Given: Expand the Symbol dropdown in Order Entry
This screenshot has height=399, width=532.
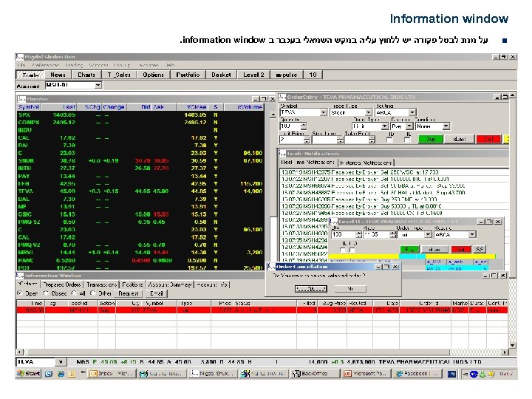Looking at the screenshot, I should [x=324, y=112].
